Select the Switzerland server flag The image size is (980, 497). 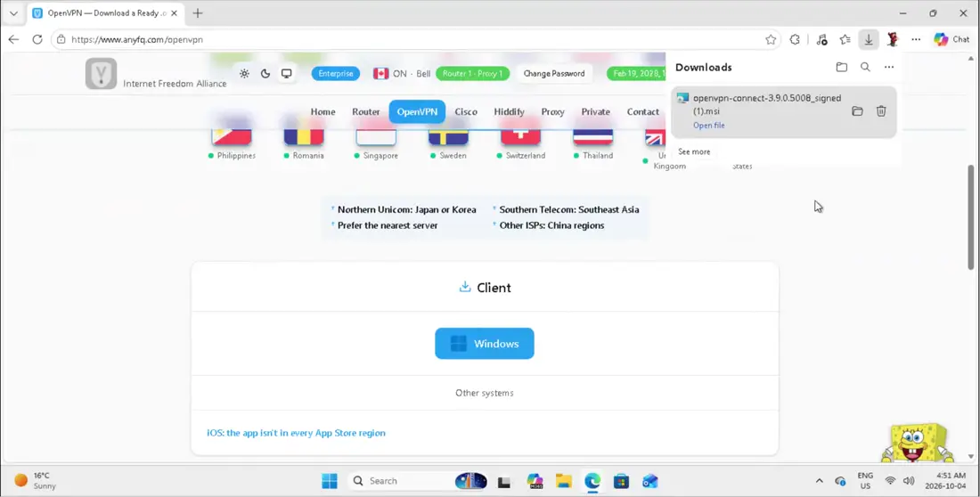pyautogui.click(x=520, y=137)
